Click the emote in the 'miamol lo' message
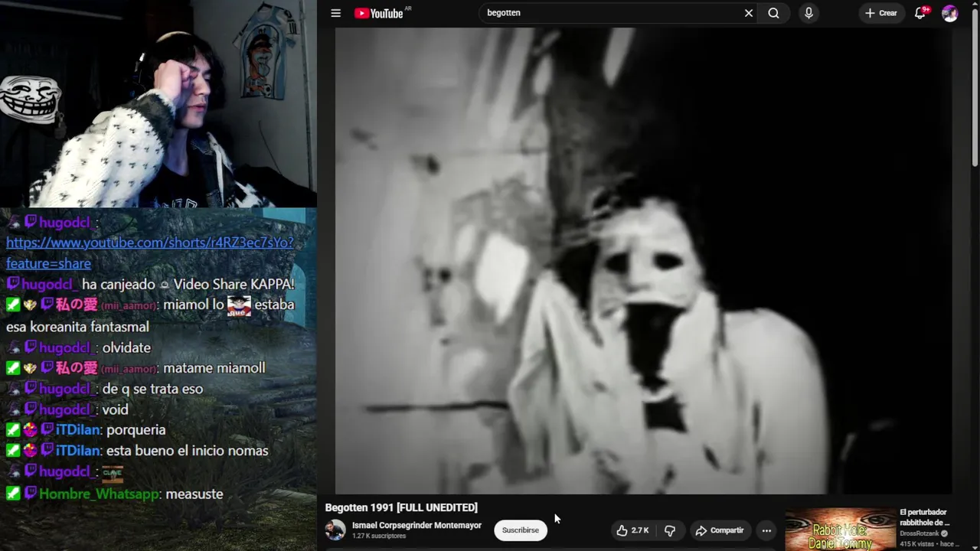The width and height of the screenshot is (980, 551). tap(239, 305)
